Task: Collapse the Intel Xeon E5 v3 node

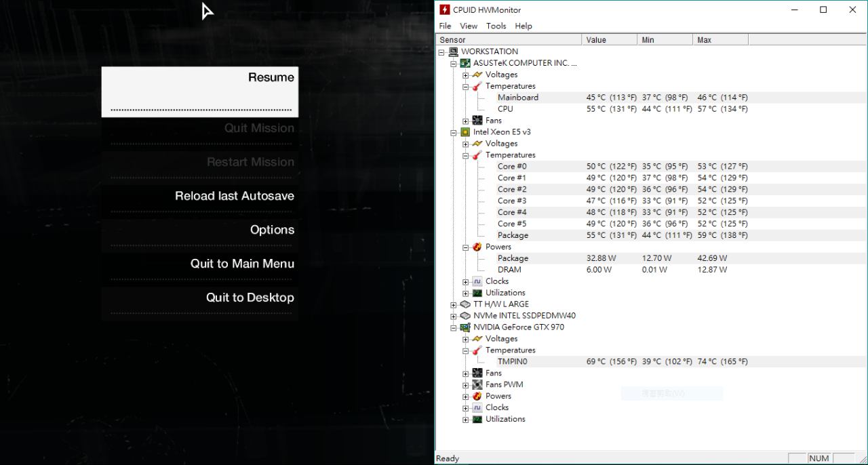Action: pyautogui.click(x=454, y=133)
